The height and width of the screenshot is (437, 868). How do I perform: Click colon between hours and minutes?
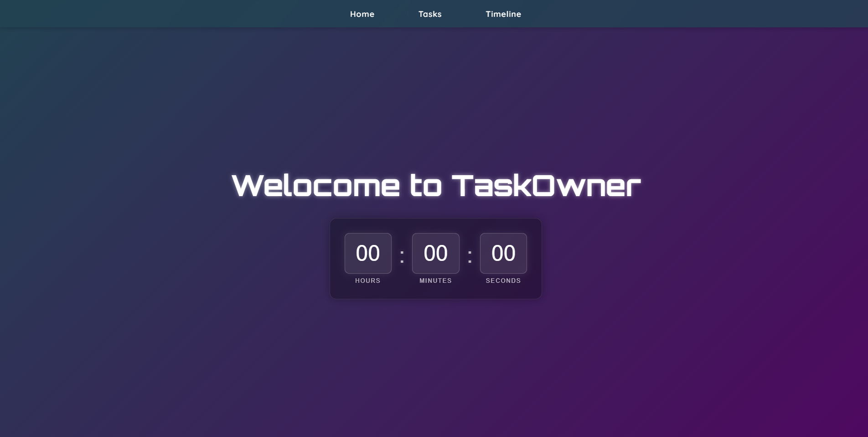coord(402,256)
